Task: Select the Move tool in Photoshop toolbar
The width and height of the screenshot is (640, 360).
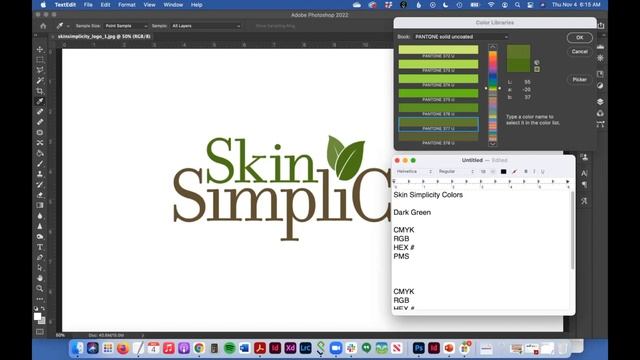Action: 40,49
